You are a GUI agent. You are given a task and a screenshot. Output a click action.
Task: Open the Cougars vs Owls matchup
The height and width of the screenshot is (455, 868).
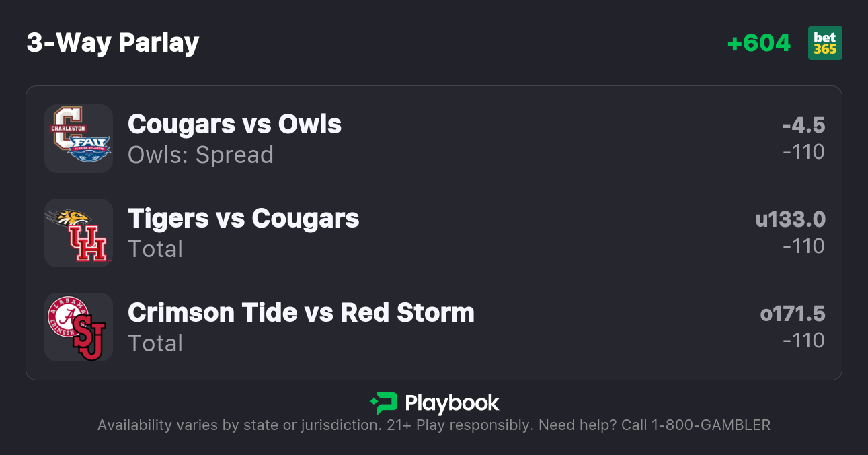[235, 125]
